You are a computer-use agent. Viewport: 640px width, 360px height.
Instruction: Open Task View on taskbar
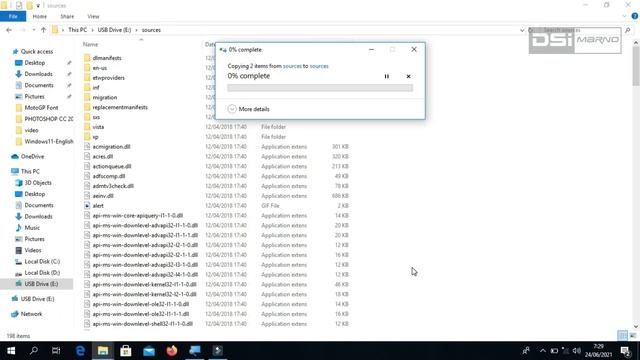[x=56, y=351]
